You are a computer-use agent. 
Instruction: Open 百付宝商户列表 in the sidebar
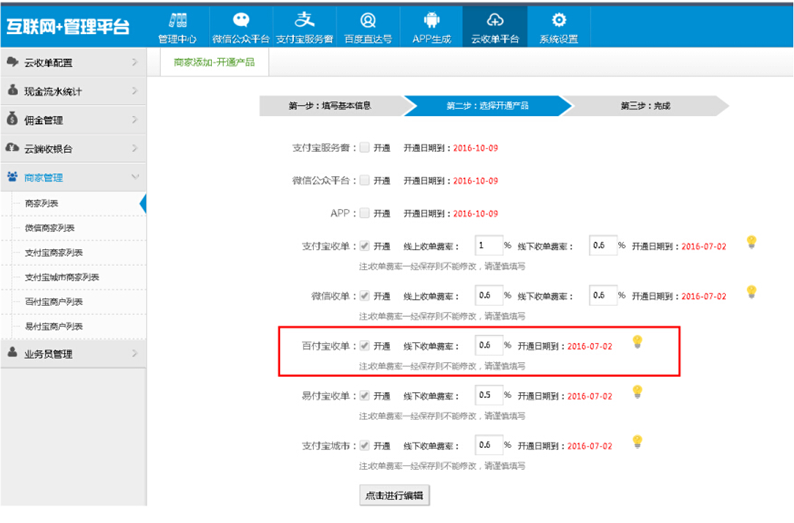[x=54, y=302]
